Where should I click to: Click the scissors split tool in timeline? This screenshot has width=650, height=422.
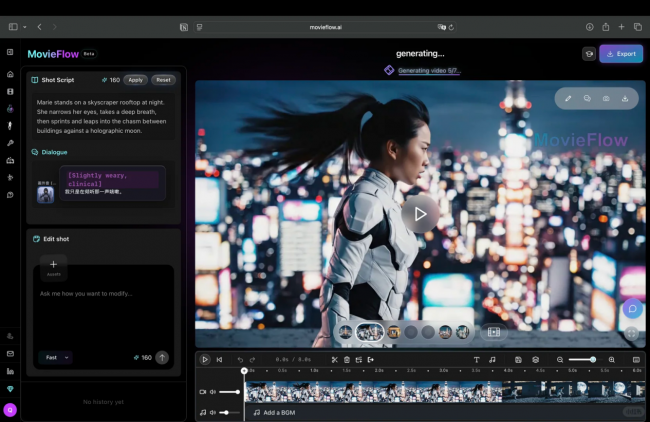pos(334,359)
